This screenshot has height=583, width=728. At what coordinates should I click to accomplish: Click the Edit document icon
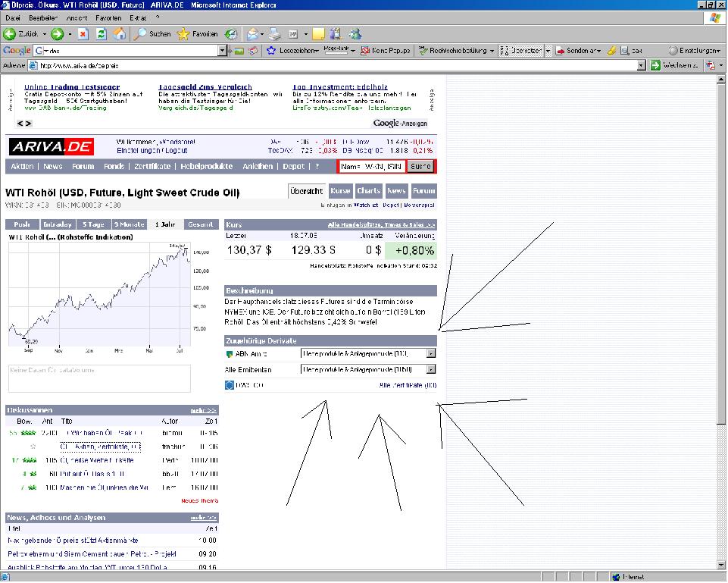(x=293, y=34)
